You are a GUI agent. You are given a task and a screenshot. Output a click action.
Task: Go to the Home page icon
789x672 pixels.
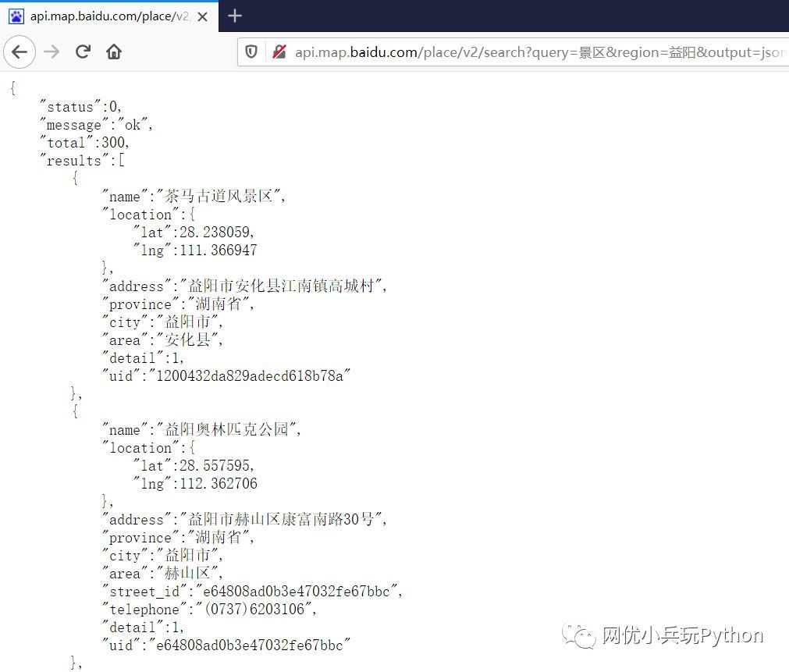(114, 52)
